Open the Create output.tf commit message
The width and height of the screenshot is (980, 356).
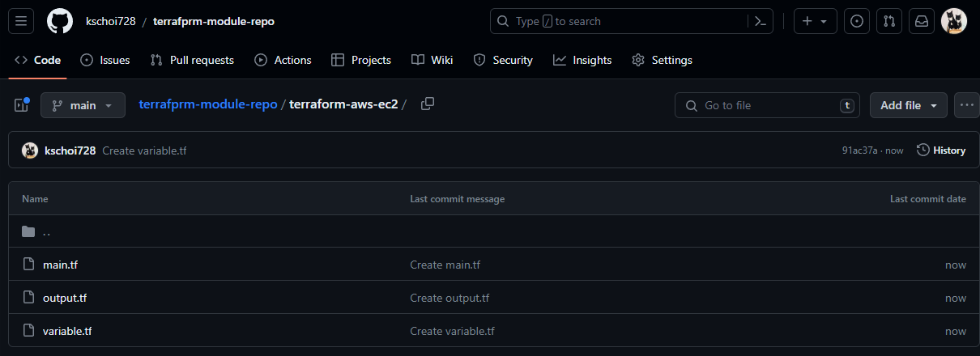(450, 298)
